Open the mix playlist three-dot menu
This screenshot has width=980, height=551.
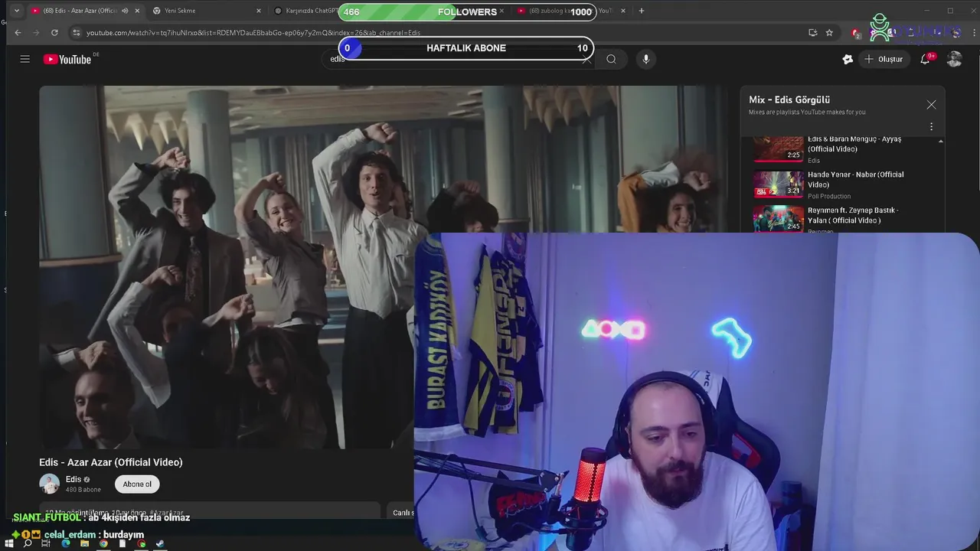coord(931,126)
